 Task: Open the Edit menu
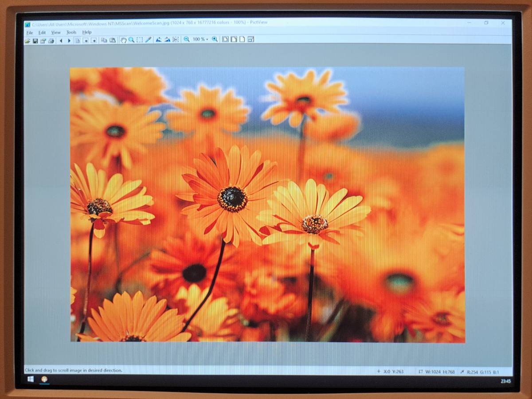(42, 32)
